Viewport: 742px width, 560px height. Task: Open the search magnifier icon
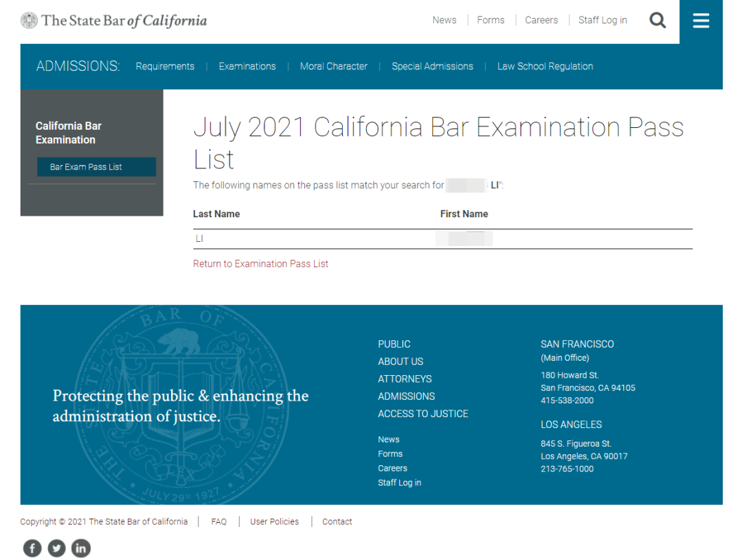pyautogui.click(x=657, y=21)
